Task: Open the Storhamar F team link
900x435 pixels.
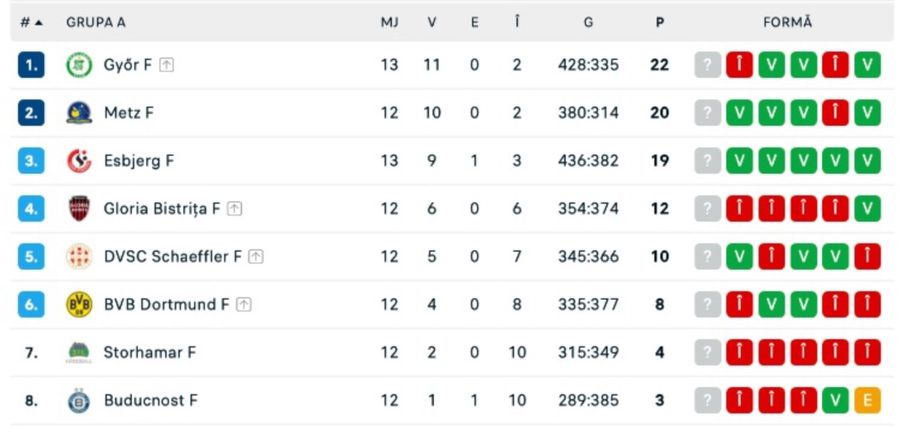Action: coord(150,352)
